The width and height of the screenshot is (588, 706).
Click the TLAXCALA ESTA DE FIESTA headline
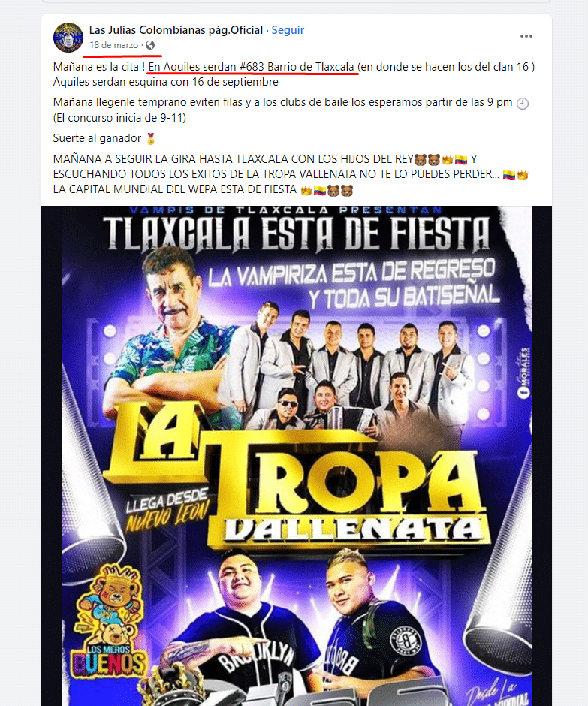(296, 234)
